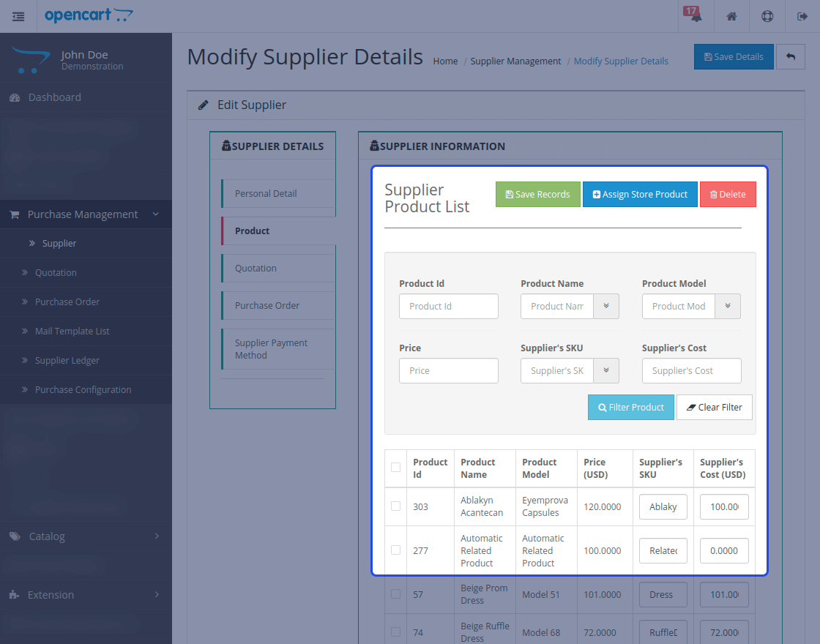Click the Clear Filter button
Image resolution: width=820 pixels, height=644 pixels.
pyautogui.click(x=714, y=407)
